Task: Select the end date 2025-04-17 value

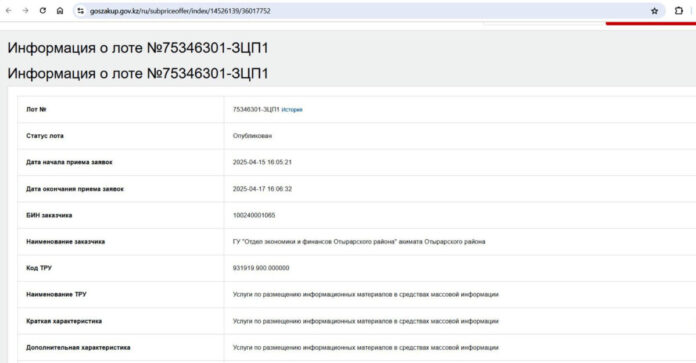Action: tap(262, 189)
